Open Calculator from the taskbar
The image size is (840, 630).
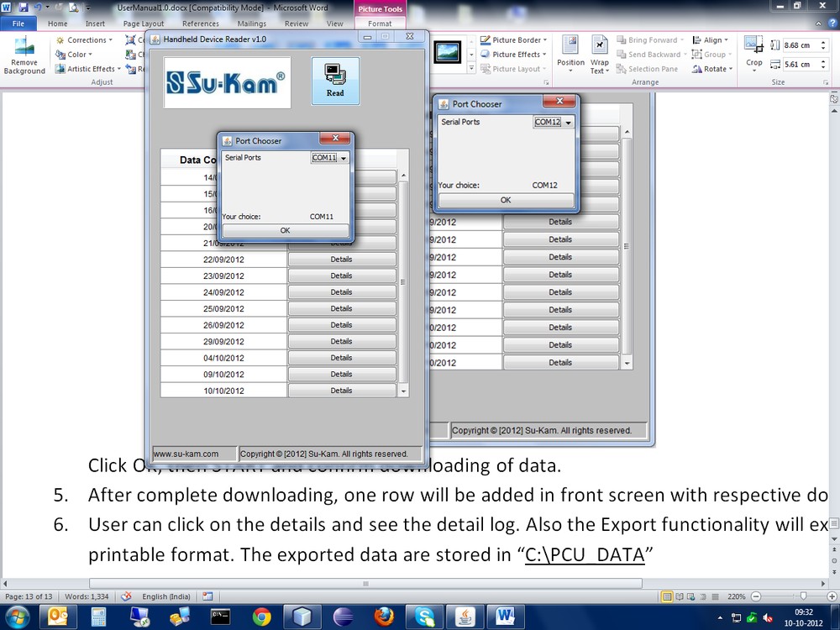tap(98, 617)
